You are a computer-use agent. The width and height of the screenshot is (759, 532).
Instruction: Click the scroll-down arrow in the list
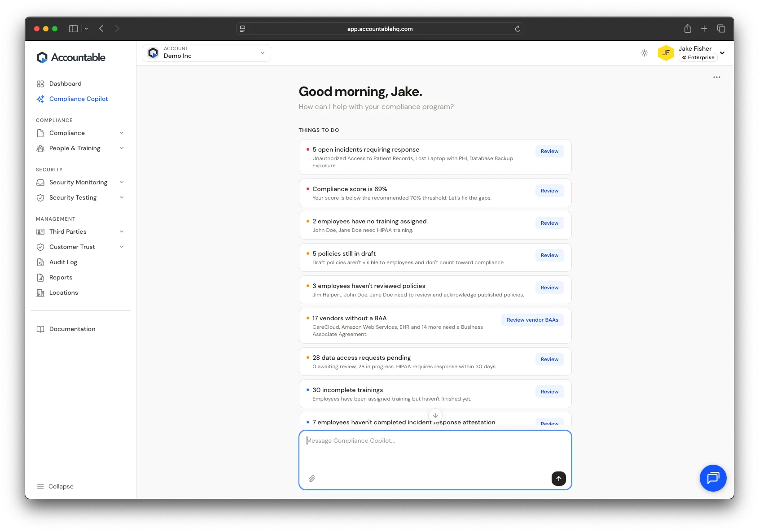click(435, 415)
